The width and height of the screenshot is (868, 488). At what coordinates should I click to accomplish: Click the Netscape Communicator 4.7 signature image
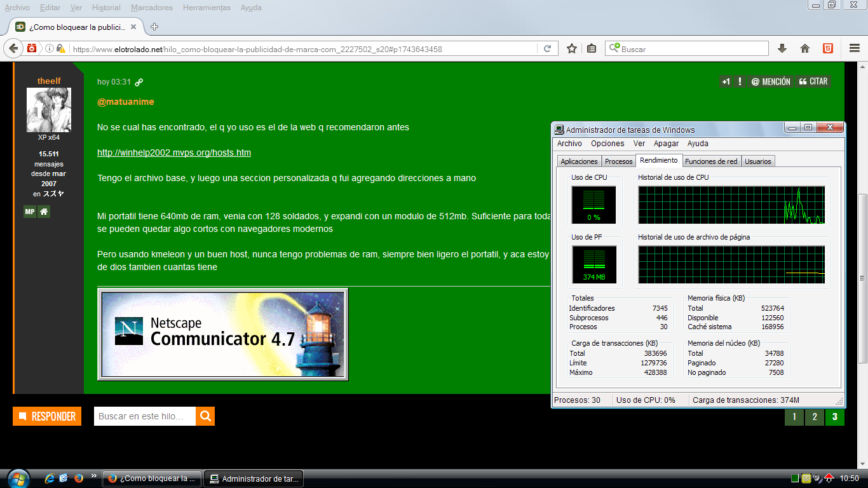click(x=222, y=334)
